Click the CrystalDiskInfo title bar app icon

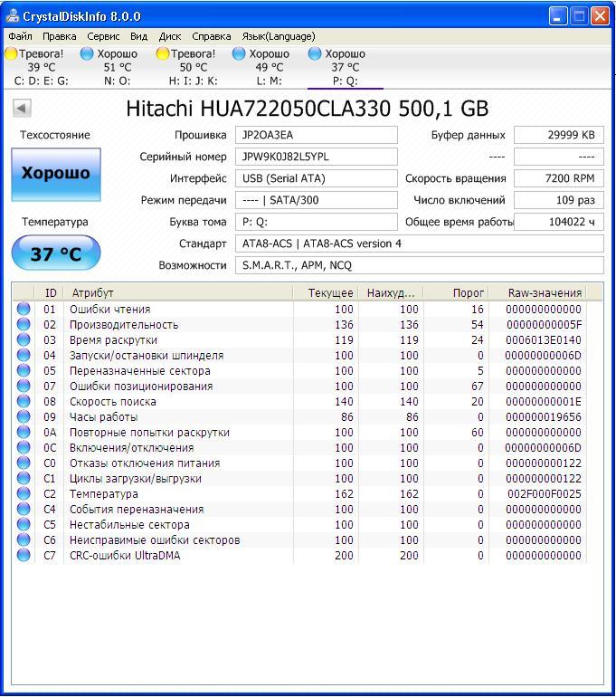(x=13, y=16)
